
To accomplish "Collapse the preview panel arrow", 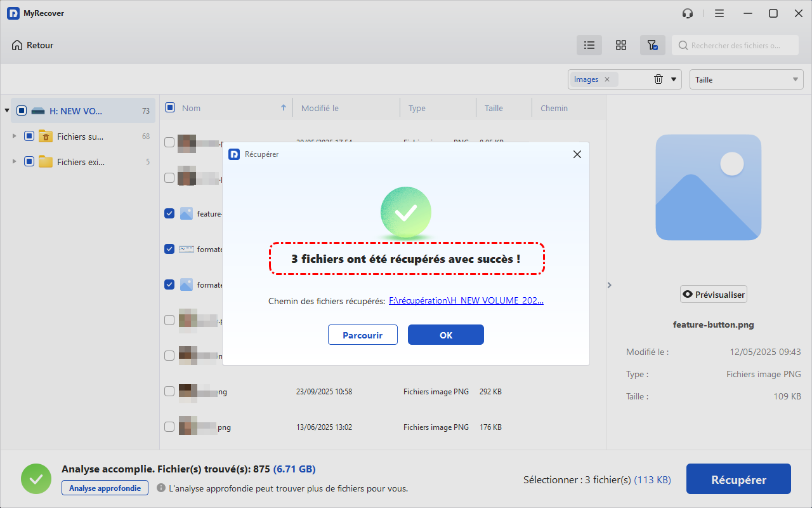I will (x=610, y=285).
